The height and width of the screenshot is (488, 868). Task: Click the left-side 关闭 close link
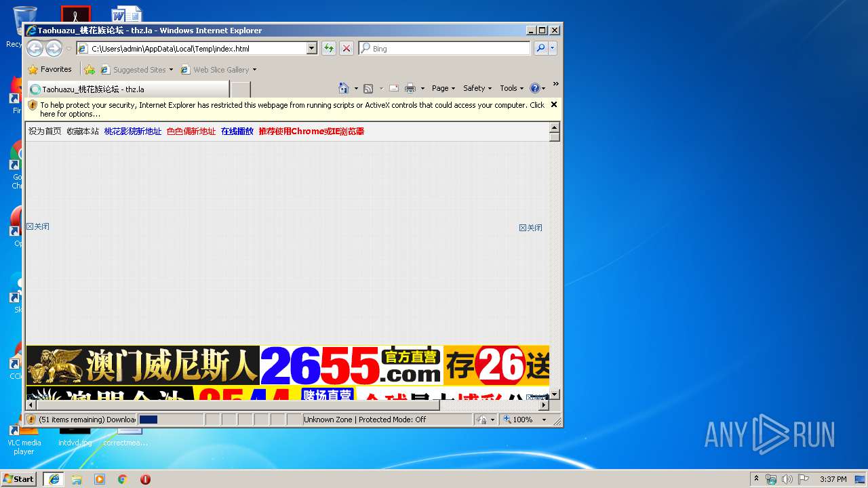point(38,226)
